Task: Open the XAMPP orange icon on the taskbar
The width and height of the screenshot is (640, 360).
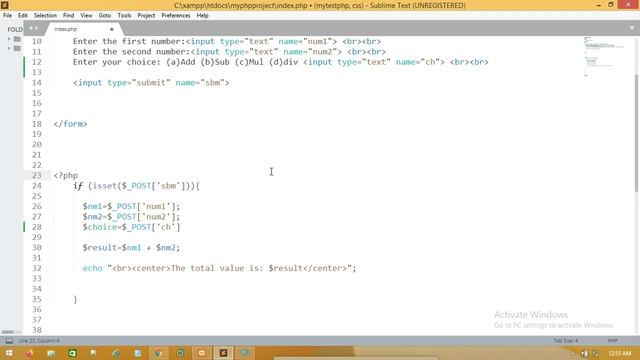Action: click(x=202, y=353)
